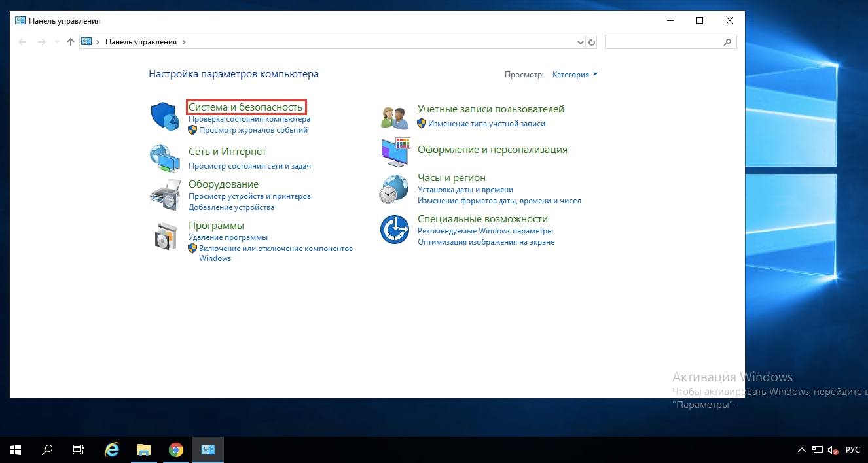This screenshot has height=463, width=868.
Task: Click the User Accounts people icon
Action: 394,117
